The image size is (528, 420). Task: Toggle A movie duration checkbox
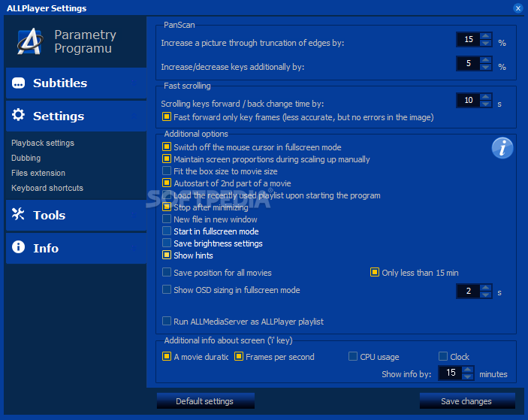coord(167,356)
